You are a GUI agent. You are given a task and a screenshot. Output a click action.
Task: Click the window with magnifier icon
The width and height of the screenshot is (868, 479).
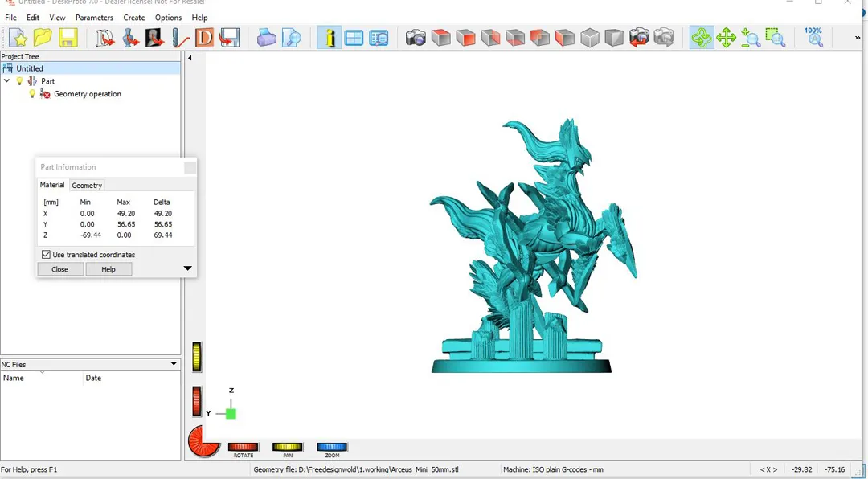coord(379,38)
